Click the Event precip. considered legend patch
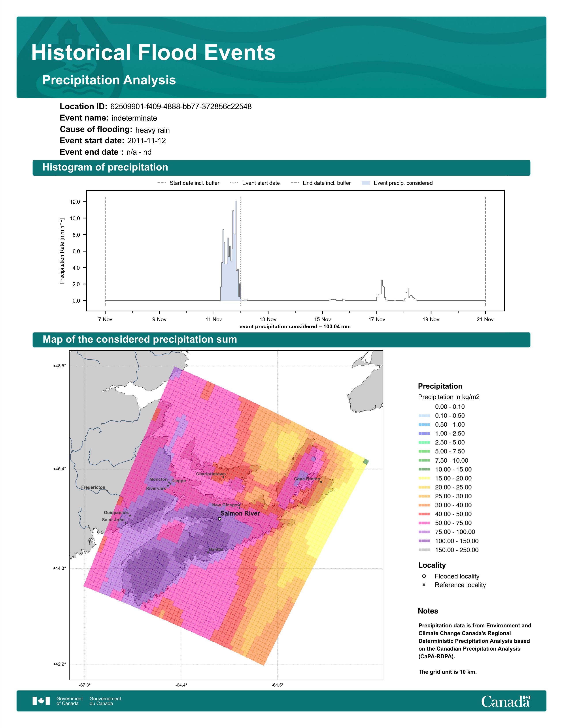563x728 pixels. coord(366,183)
